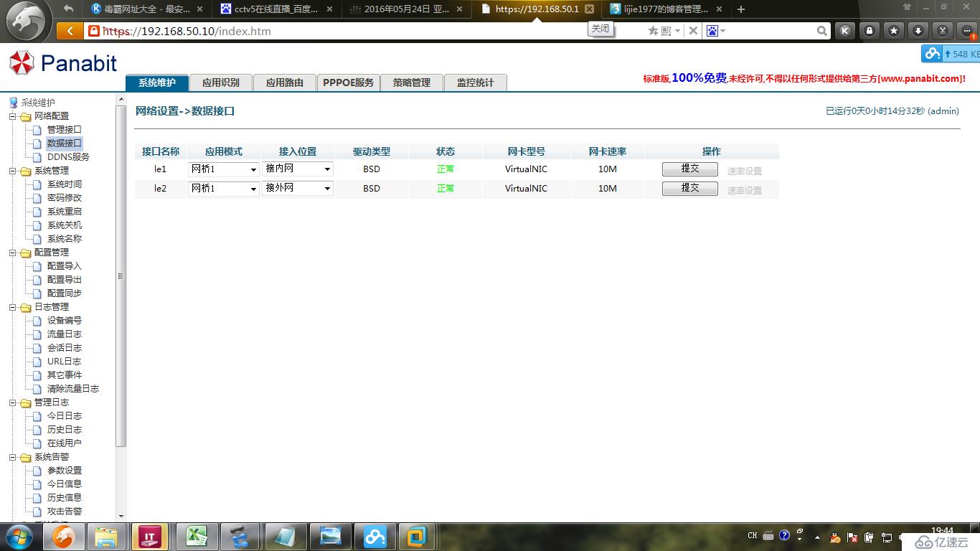Open the Baidu paw search engine selector
Screen dimensions: 980x551
click(x=715, y=31)
